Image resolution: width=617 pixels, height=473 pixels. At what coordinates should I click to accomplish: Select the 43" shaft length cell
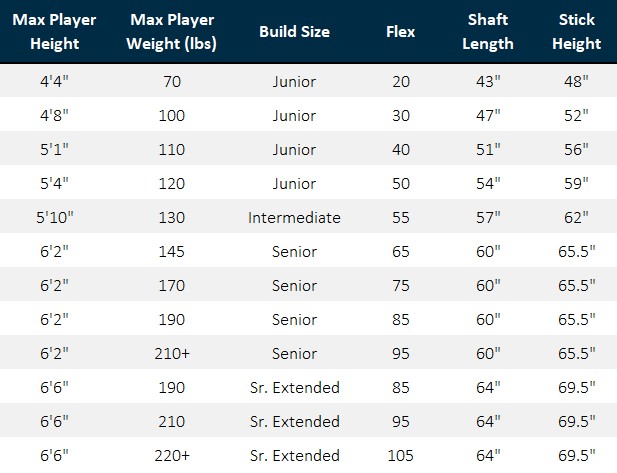tap(488, 82)
